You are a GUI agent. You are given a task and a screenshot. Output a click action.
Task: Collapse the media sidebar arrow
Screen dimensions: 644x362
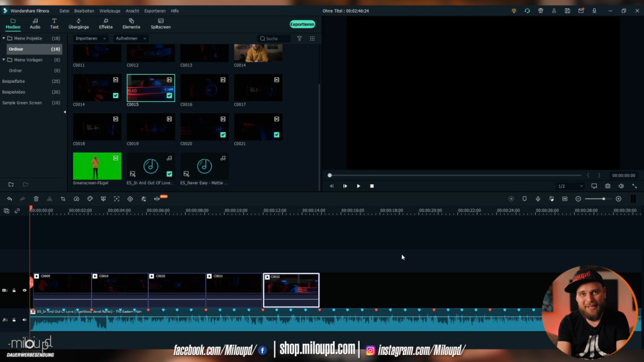click(x=65, y=112)
